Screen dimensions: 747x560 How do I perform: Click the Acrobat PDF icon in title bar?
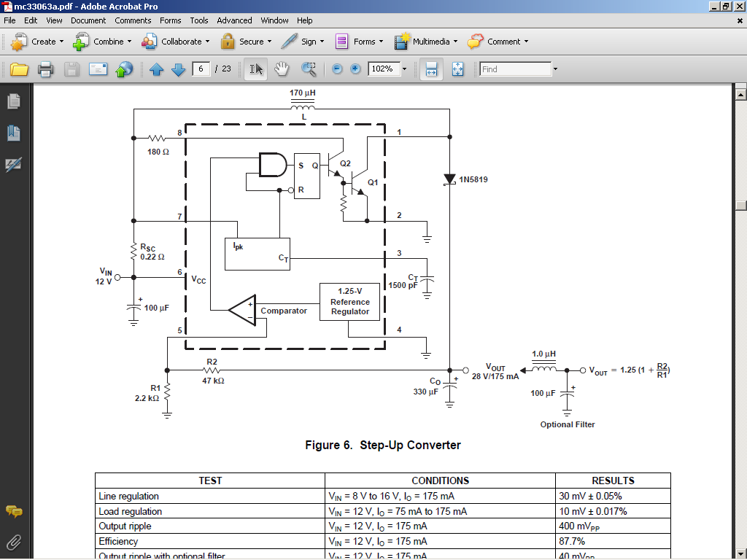coord(7,6)
